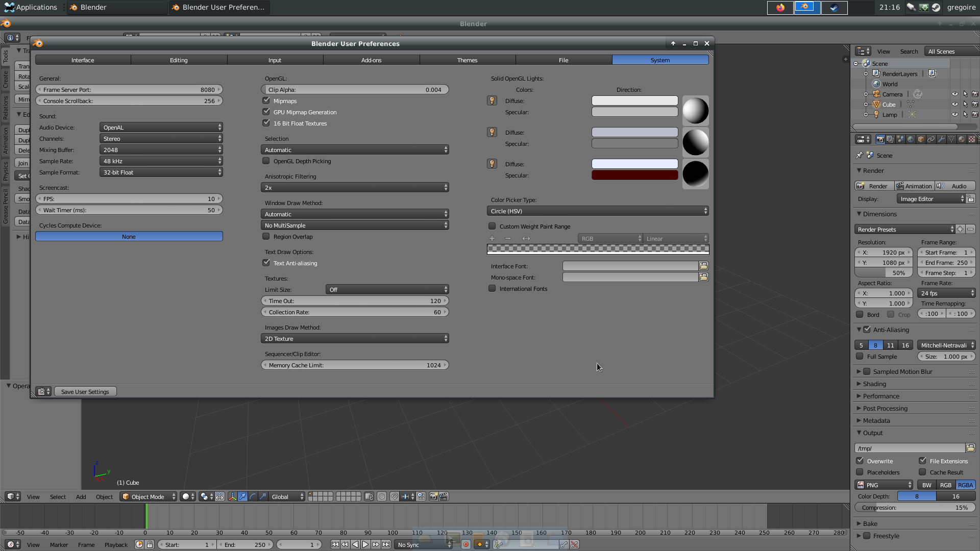Hide the Cube via eye icon
980x551 pixels.
(954, 104)
